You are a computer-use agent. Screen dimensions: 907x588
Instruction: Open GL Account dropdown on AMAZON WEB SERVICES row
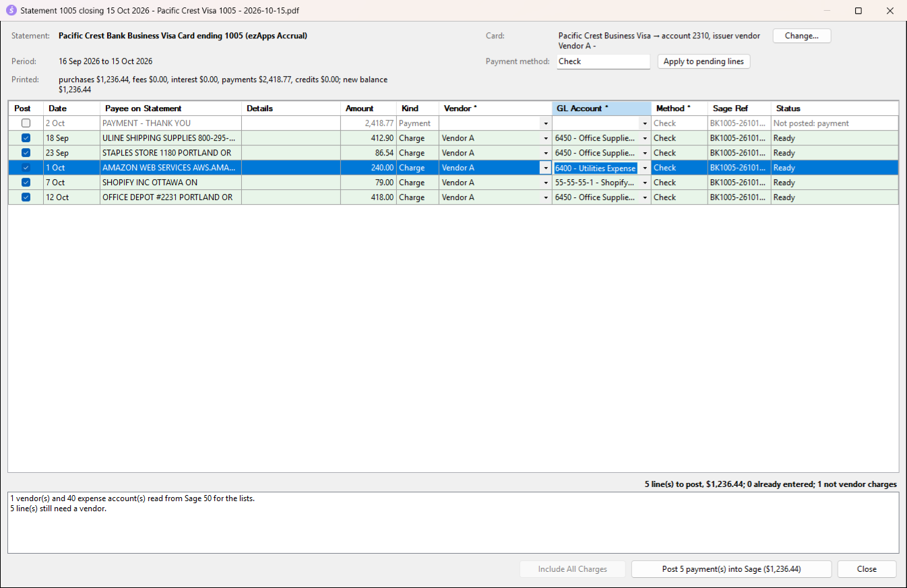(x=645, y=168)
